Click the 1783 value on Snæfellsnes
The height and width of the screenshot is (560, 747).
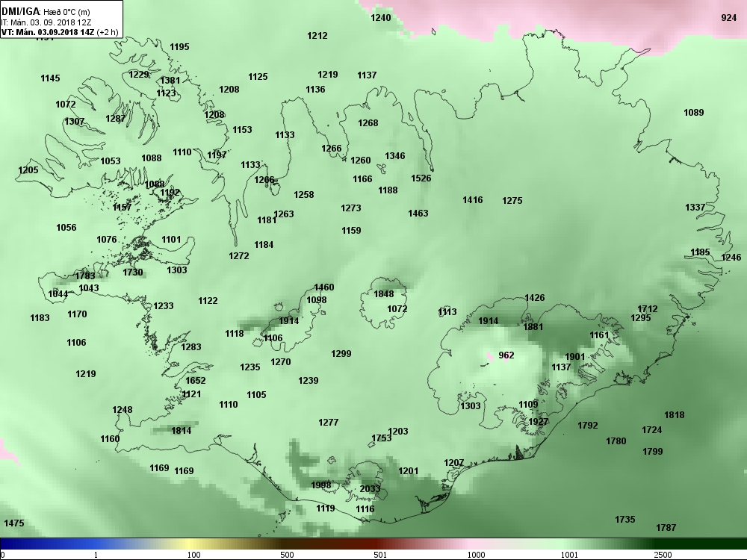[x=85, y=276]
